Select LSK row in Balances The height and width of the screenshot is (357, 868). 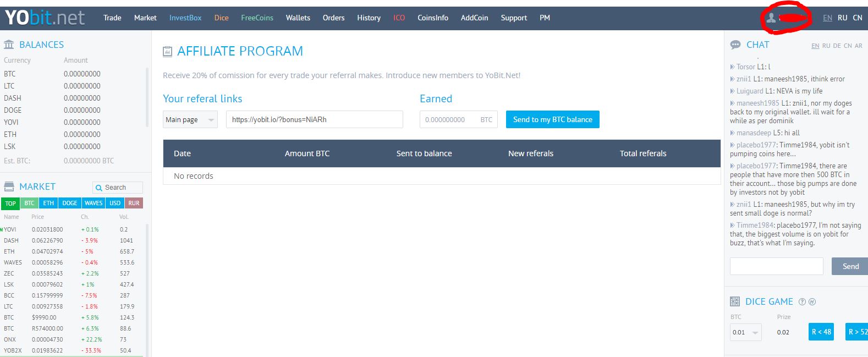click(x=74, y=146)
